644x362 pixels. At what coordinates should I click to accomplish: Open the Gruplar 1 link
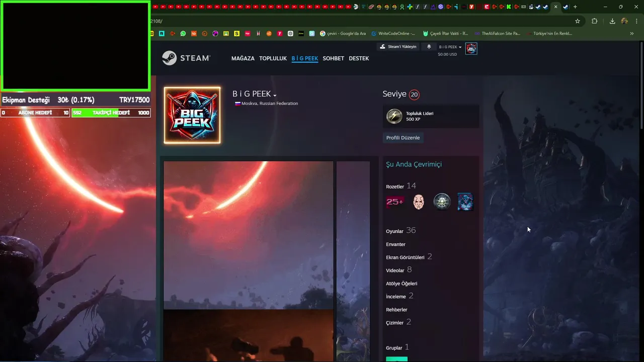tap(397, 347)
